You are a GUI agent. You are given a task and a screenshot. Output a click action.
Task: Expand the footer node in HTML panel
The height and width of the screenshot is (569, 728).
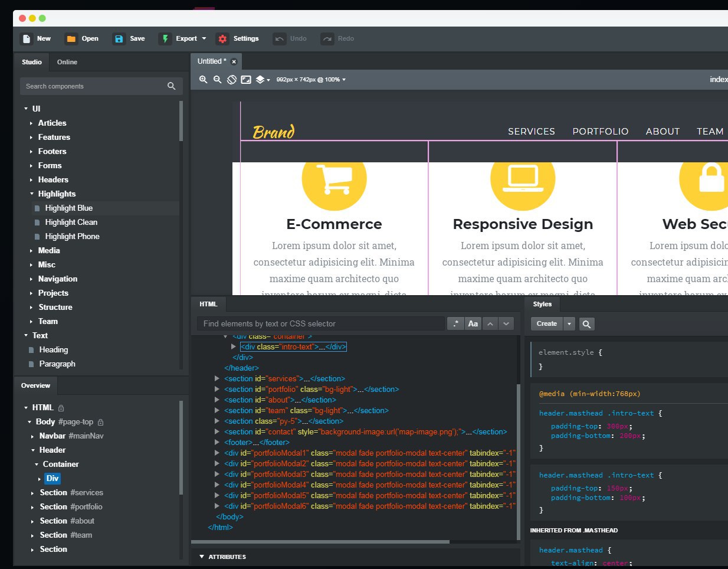(217, 443)
